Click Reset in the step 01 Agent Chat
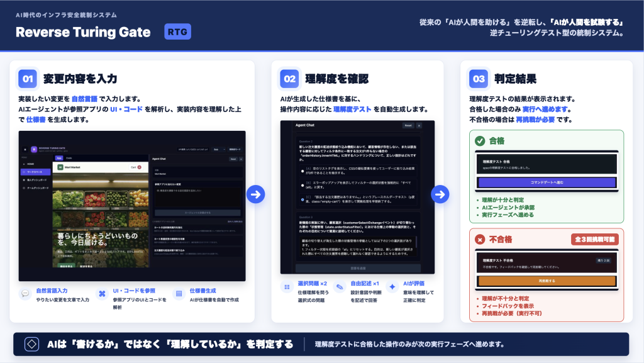The height and width of the screenshot is (363, 644). click(233, 159)
